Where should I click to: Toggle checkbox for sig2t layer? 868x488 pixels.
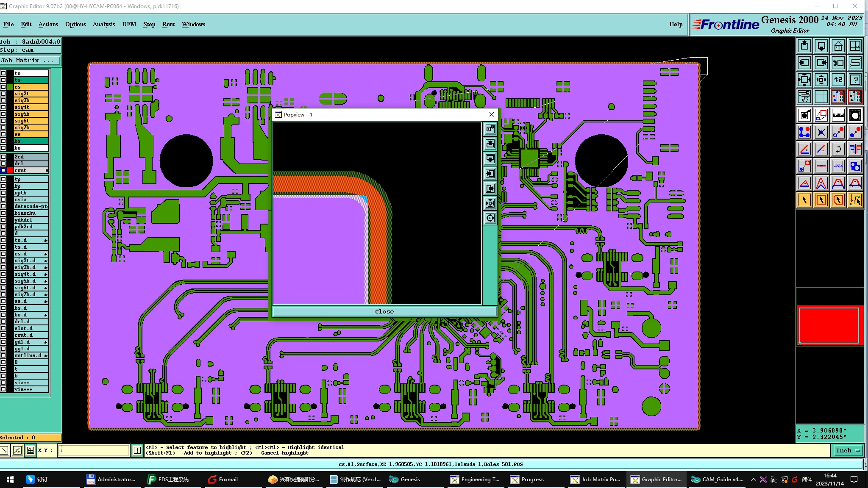click(3, 94)
